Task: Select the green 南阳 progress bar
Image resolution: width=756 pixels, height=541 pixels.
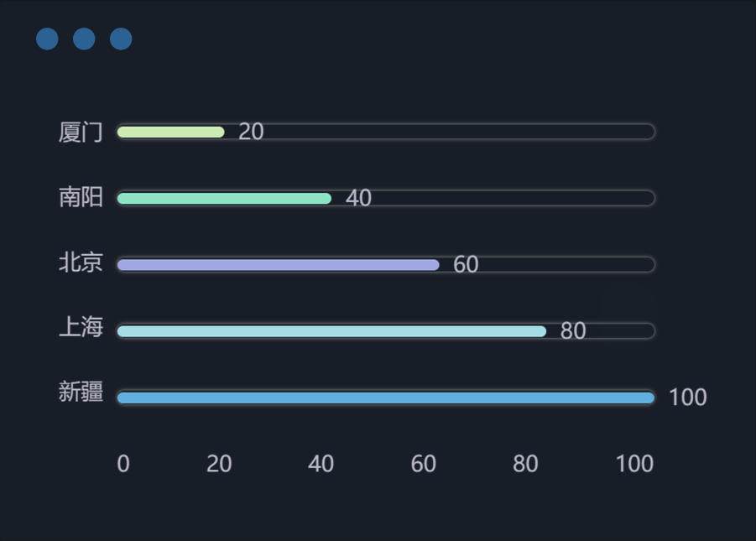Action: tap(224, 199)
